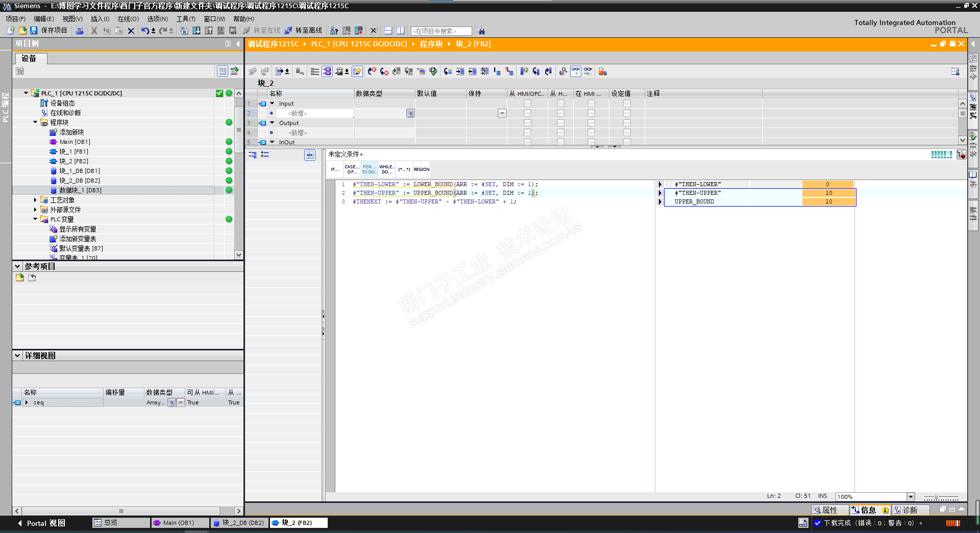Check HMI/OPC accessible box for Input row
The image size is (980, 533).
tap(527, 104)
